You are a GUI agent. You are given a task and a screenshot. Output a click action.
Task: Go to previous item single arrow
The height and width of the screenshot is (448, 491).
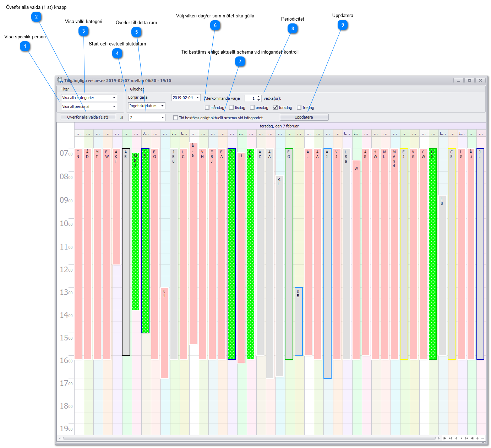456,438
